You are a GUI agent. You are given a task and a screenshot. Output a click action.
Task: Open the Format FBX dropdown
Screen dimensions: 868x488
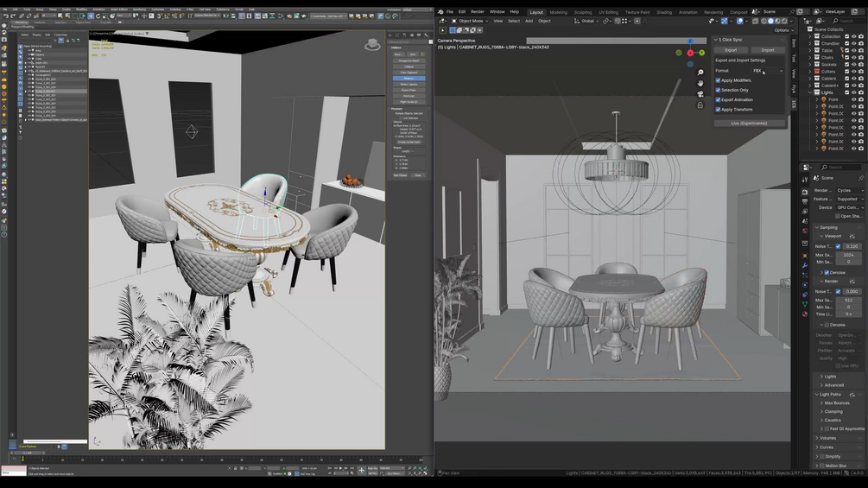tap(768, 71)
